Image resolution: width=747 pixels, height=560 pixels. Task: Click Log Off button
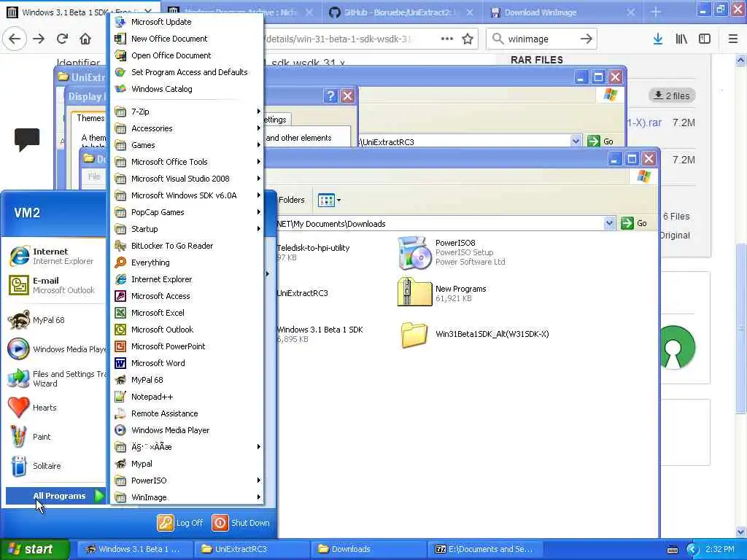180,522
